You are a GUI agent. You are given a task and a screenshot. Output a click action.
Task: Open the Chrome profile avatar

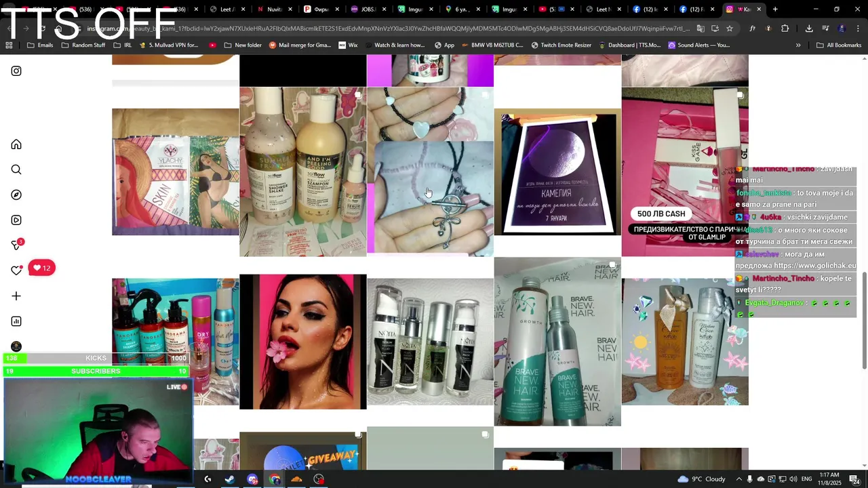(842, 28)
